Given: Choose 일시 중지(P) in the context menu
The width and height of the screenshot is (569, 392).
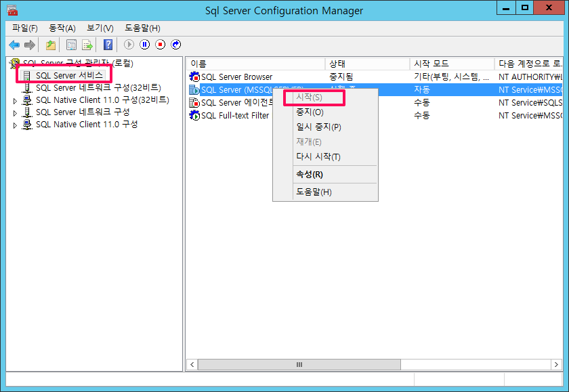Looking at the screenshot, I should point(325,127).
